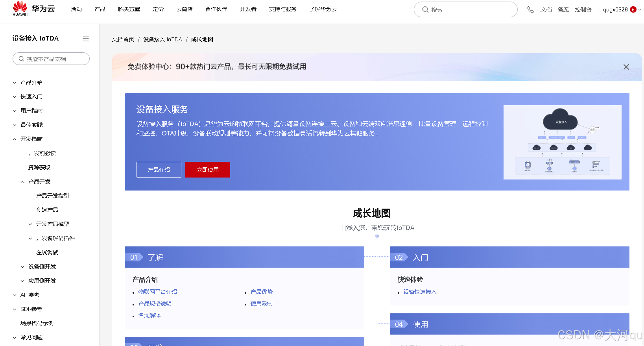
Task: Click the 01 了解 section header
Action: pos(244,257)
